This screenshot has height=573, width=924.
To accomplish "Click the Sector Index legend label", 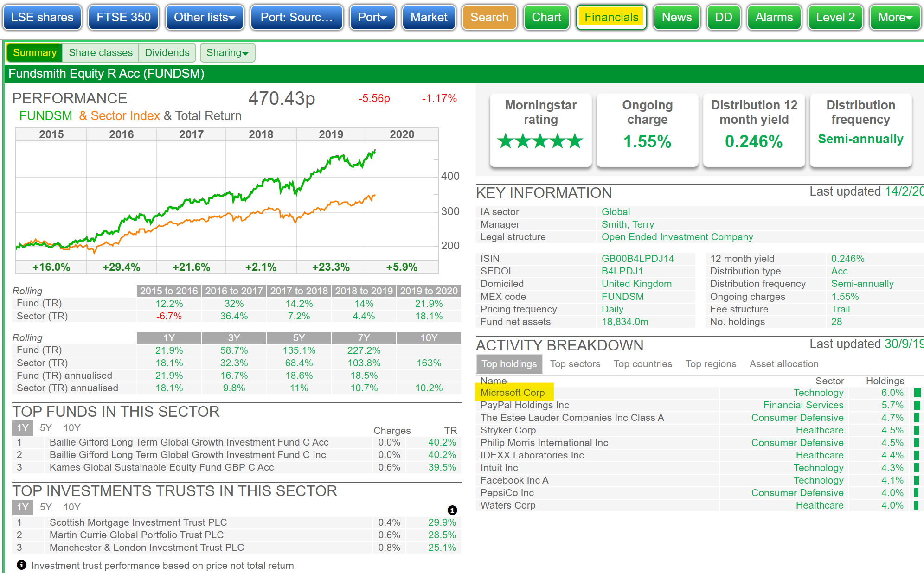I will pyautogui.click(x=125, y=116).
